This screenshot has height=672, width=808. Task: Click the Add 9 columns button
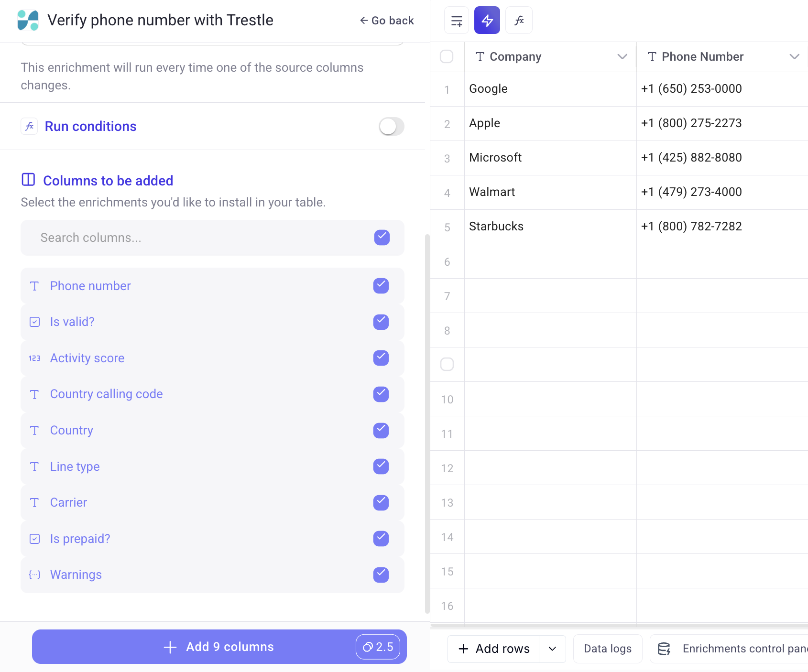point(219,647)
